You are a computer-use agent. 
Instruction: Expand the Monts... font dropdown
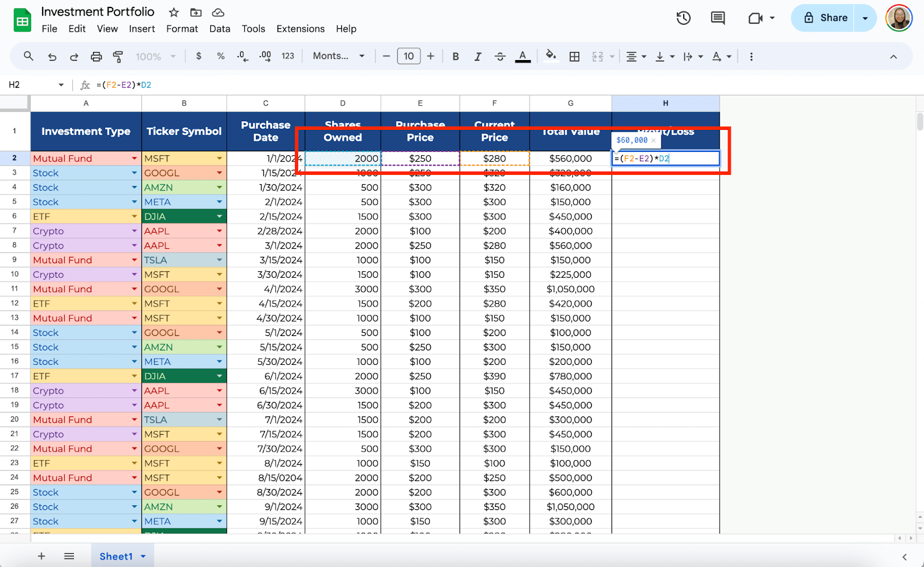click(338, 56)
